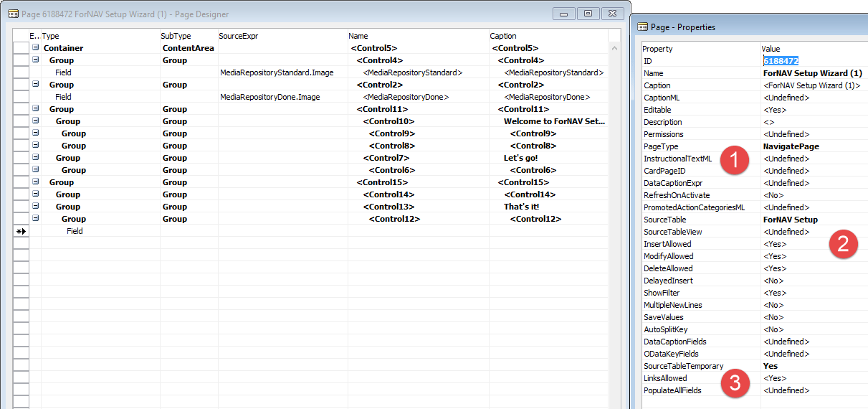Click the red annotation marker 2
868x409 pixels.
(x=843, y=245)
